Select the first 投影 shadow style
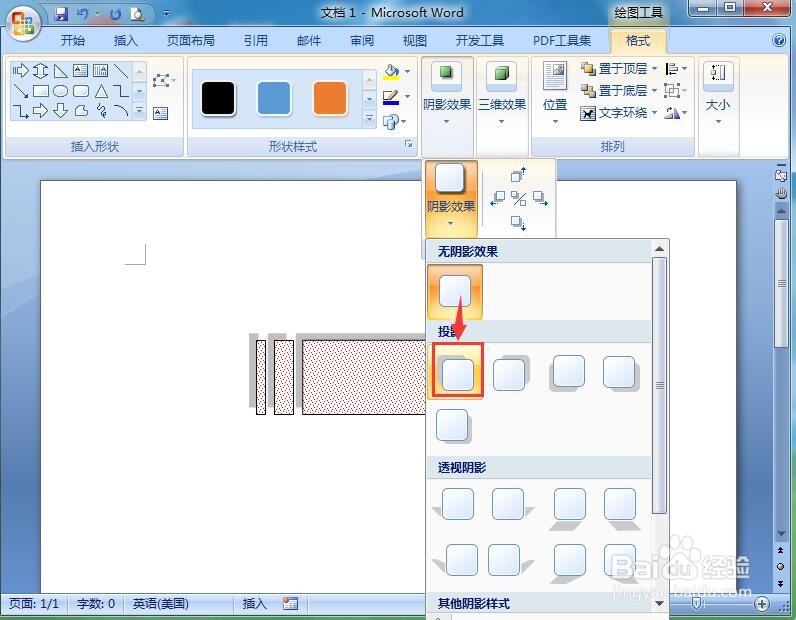 tap(456, 371)
